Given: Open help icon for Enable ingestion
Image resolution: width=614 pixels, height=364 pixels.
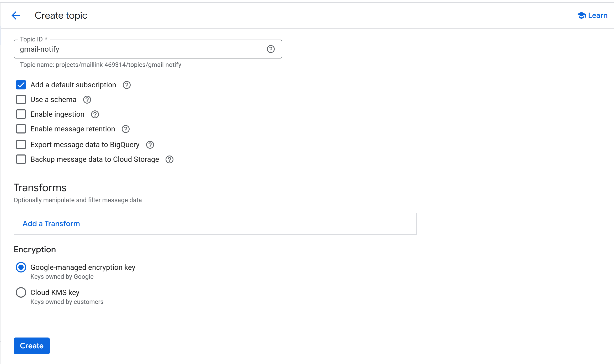Looking at the screenshot, I should point(95,114).
